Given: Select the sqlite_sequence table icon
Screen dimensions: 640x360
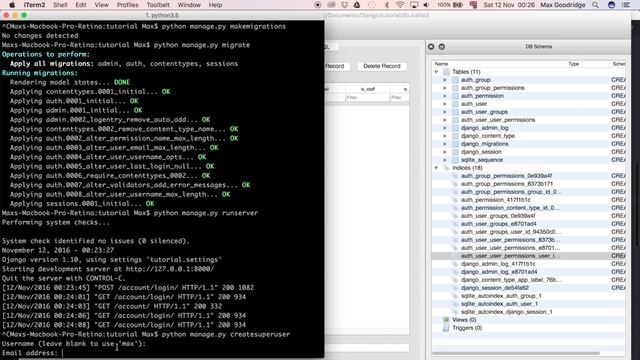Looking at the screenshot, I should pyautogui.click(x=455, y=160).
